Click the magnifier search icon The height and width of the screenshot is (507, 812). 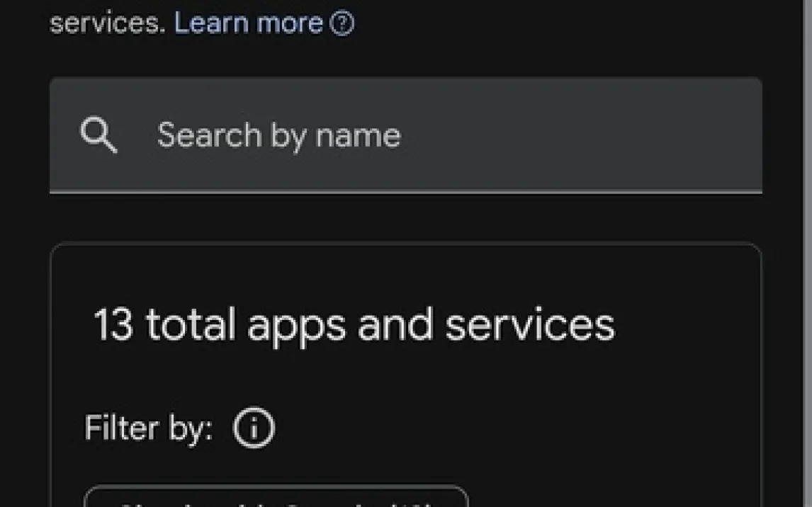point(98,135)
